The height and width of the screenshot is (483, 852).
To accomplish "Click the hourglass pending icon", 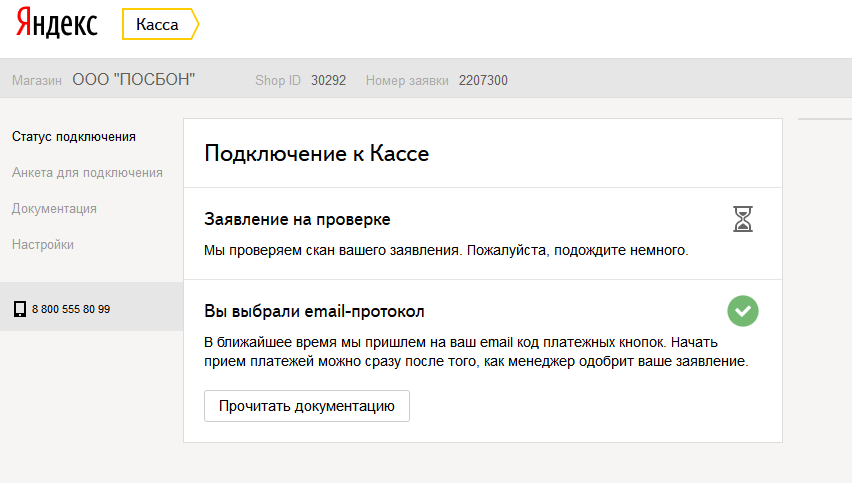I will (x=742, y=219).
